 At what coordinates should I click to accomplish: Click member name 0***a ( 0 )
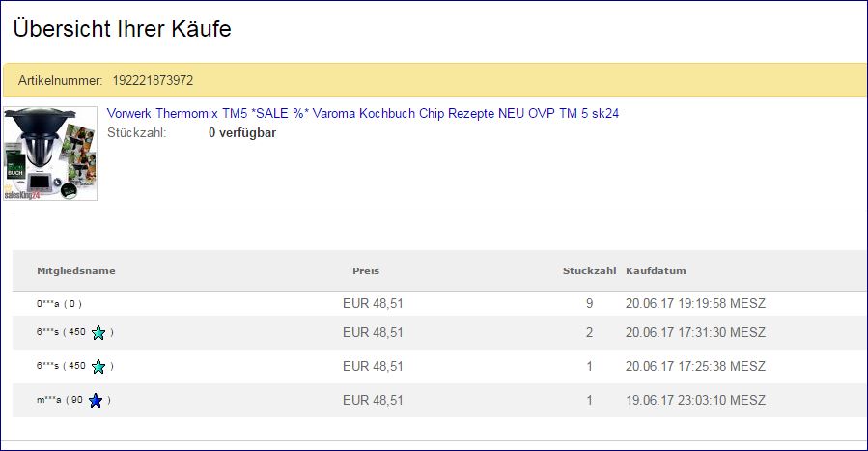59,304
